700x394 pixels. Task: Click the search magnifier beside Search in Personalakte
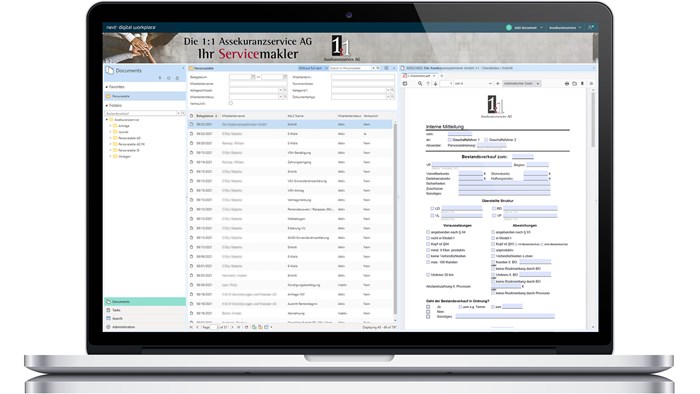coord(378,68)
